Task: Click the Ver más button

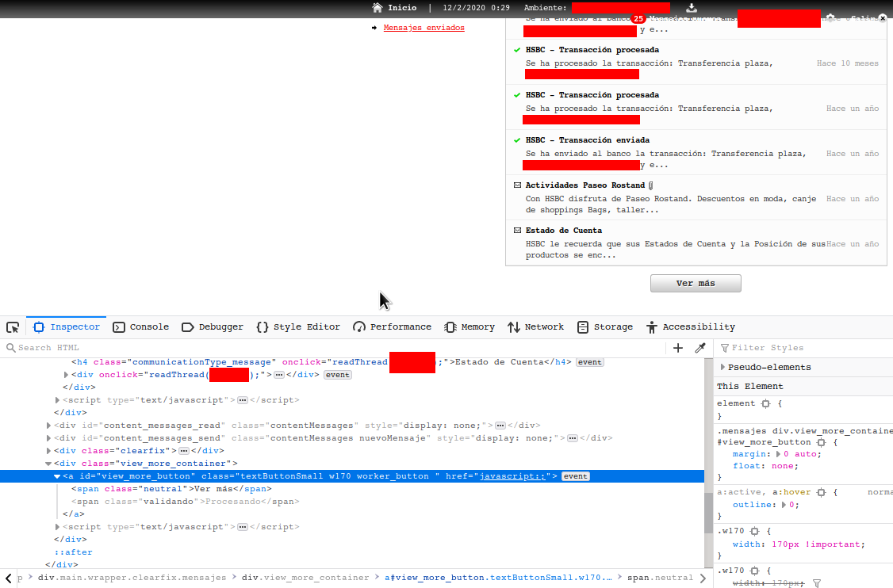Action: [696, 283]
